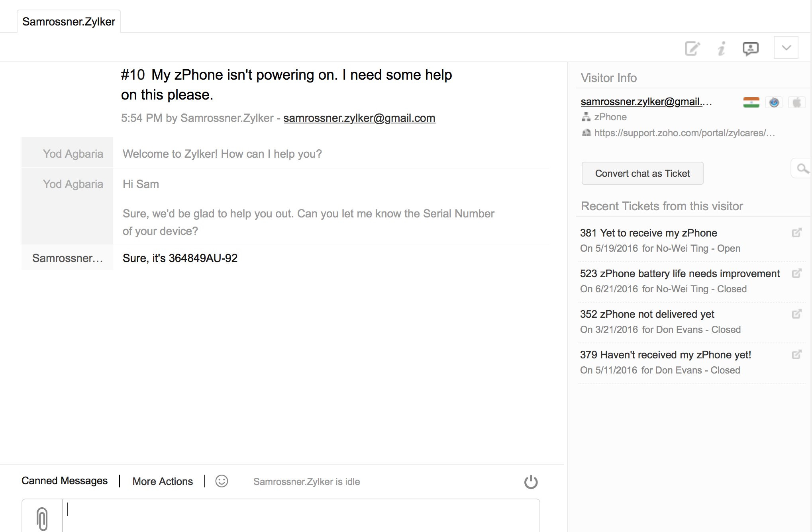Screen dimensions: 812x532
Task: Click the paperclip attachment icon
Action: 42,518
